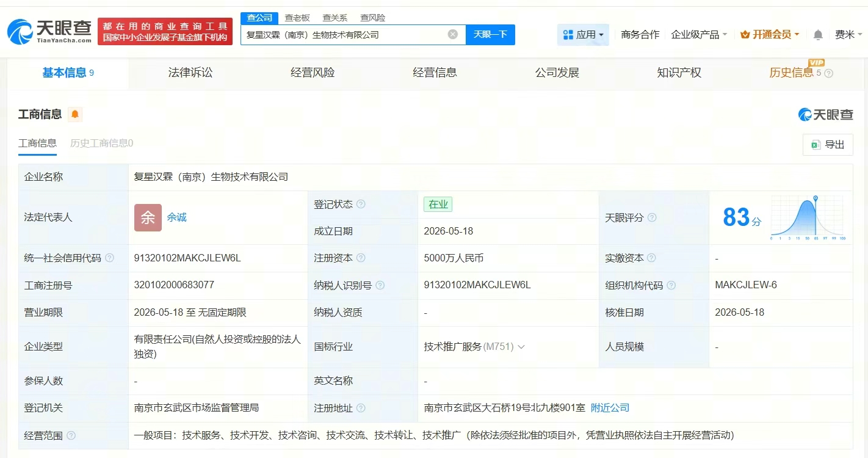Click credit code 91320102MAKCJLEW6L in 统一社会信用代码 row
Image resolution: width=868 pixels, height=458 pixels.
coord(187,258)
